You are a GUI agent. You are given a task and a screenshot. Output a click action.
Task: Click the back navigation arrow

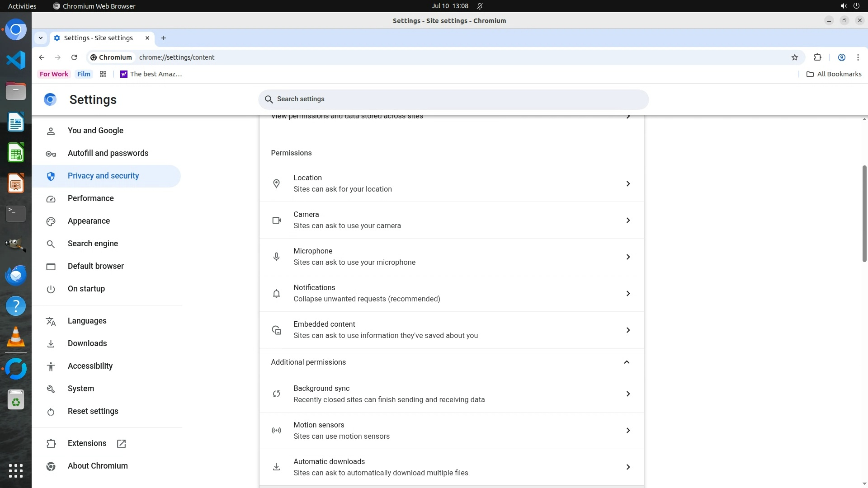tap(42, 57)
